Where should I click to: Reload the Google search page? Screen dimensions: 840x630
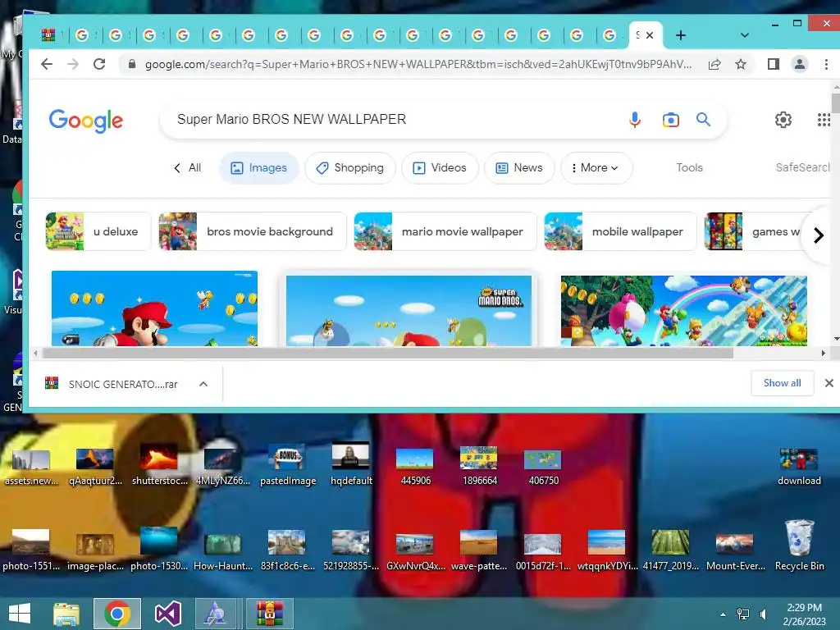point(99,64)
